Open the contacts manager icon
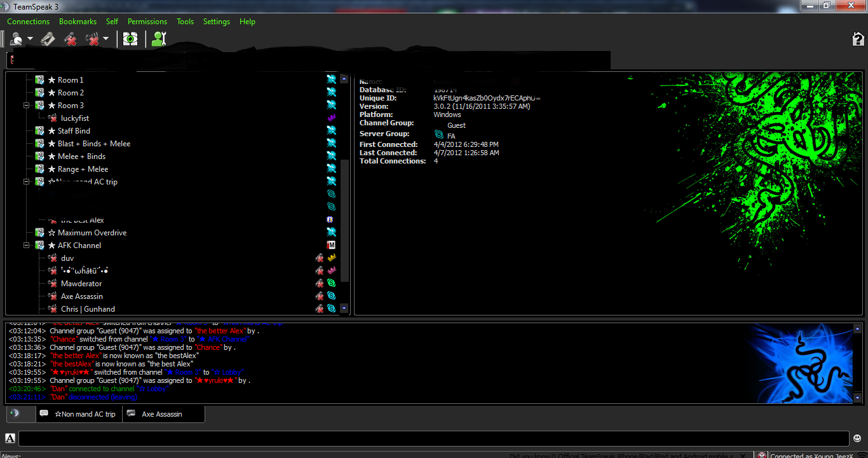868x458 pixels. (159, 39)
